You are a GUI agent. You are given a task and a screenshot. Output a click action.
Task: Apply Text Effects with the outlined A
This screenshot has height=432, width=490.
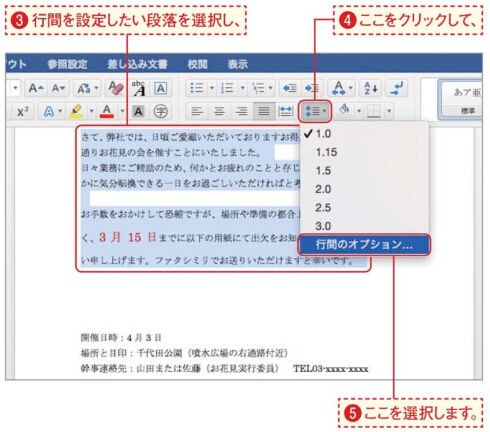click(48, 111)
